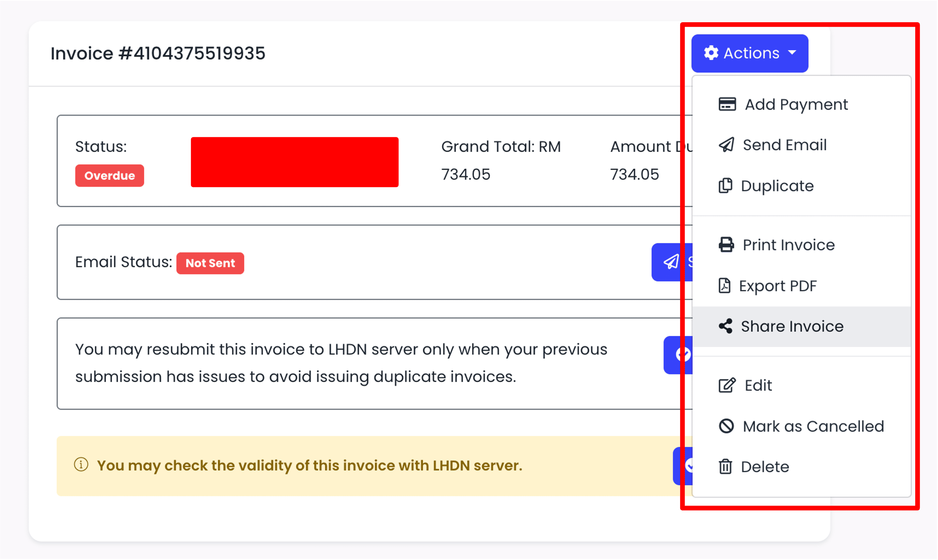Click the share icon beside Share Invoice
This screenshot has width=938, height=560.
(x=725, y=326)
